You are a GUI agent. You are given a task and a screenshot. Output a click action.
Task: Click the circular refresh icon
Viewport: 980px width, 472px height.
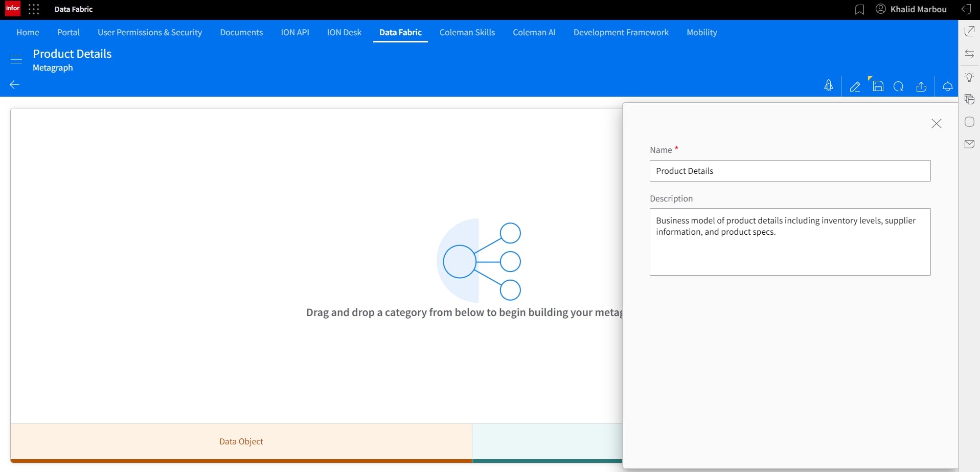point(899,86)
